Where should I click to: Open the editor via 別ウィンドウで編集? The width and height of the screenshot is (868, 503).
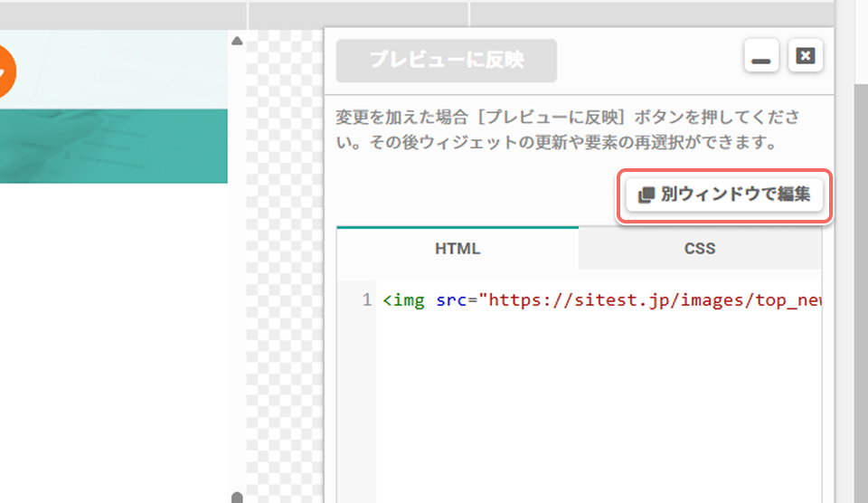coord(724,195)
